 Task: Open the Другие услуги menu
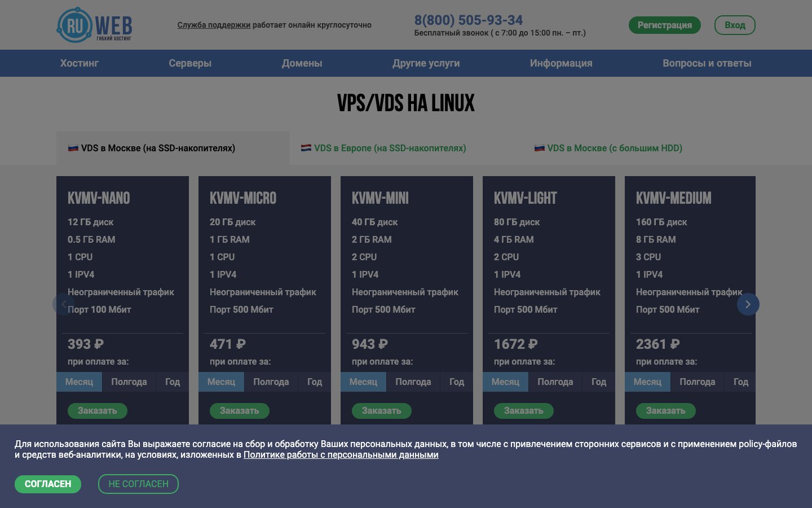[426, 63]
